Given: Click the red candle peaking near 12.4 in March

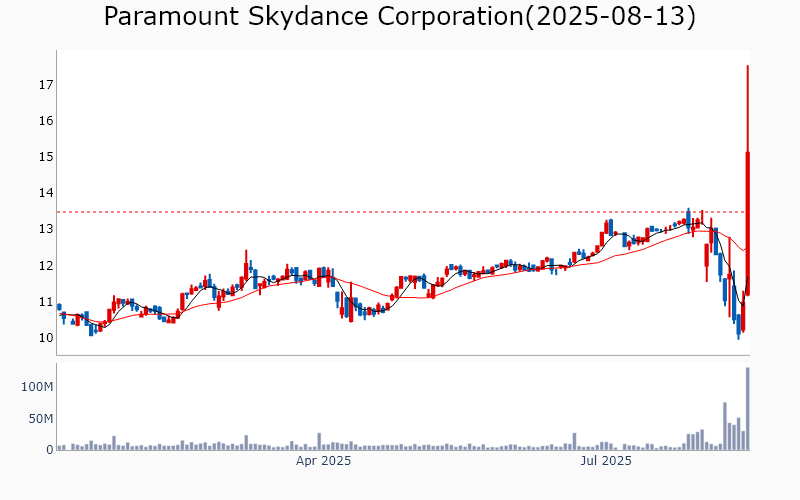Looking at the screenshot, I should point(246,270).
